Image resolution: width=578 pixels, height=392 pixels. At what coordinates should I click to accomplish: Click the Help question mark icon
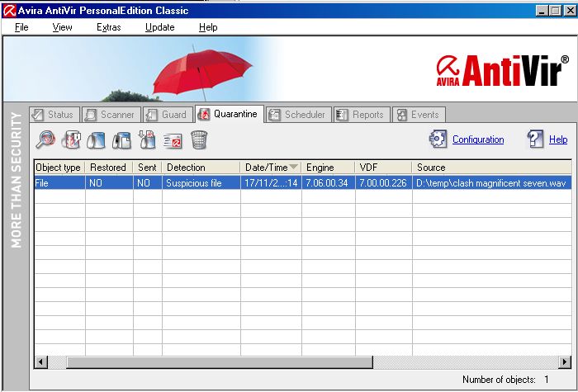pos(536,139)
